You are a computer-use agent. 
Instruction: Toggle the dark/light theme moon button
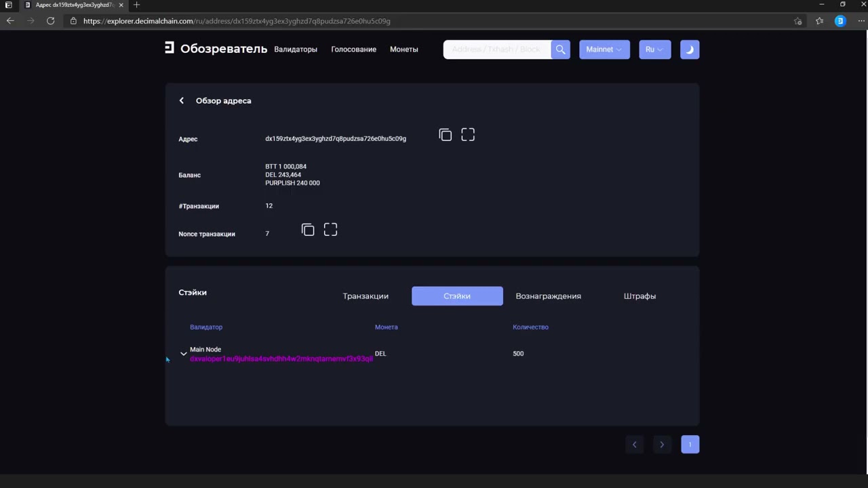pos(690,49)
